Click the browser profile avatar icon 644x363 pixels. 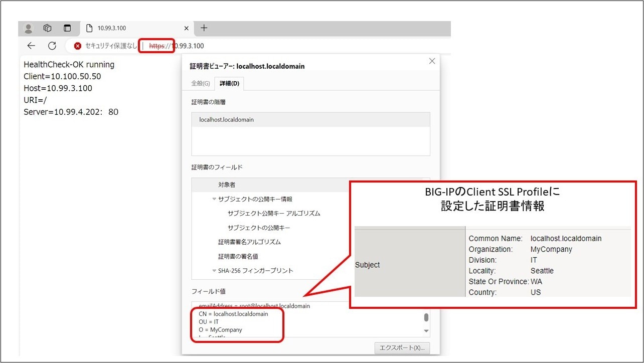tap(29, 28)
